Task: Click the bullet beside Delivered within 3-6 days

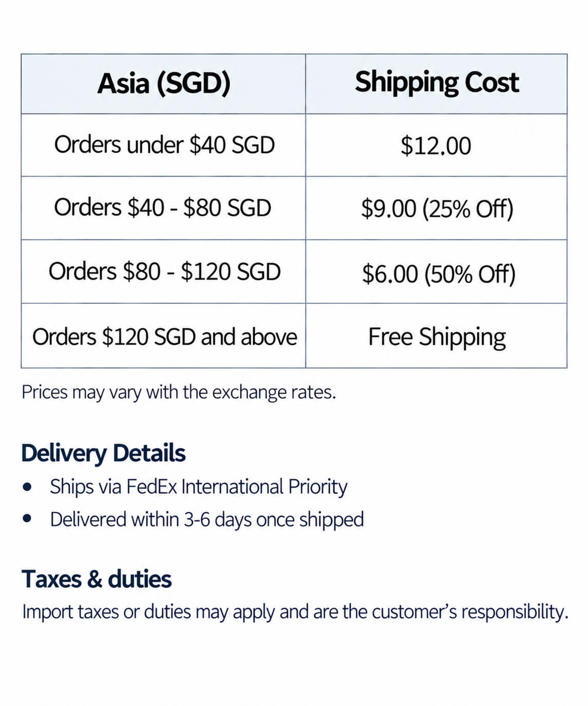Action: (x=28, y=518)
